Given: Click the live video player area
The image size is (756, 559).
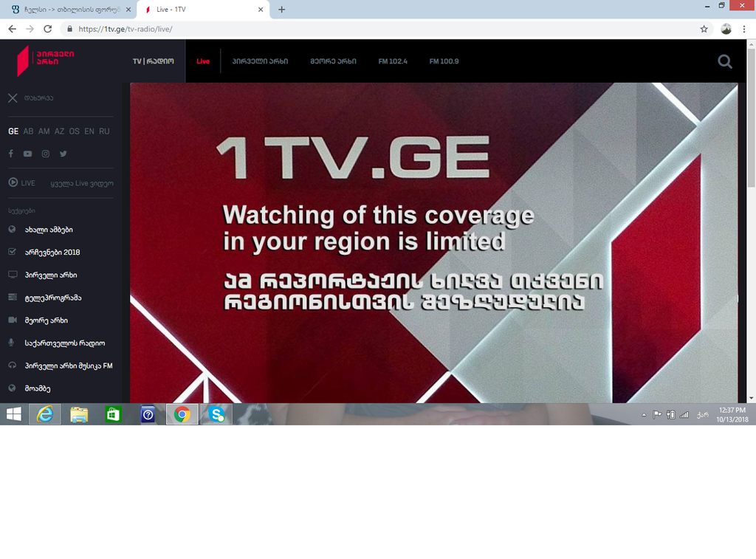Looking at the screenshot, I should coord(433,243).
